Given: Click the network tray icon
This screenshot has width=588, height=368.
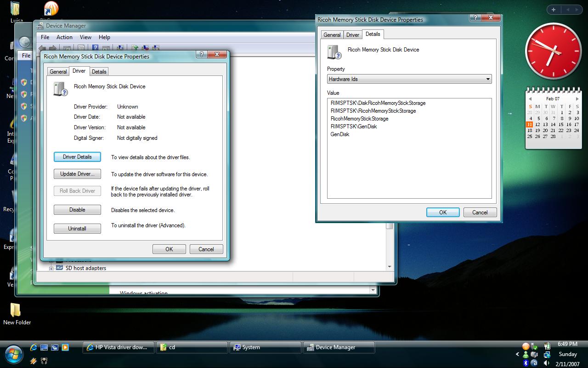Looking at the screenshot, I should [547, 355].
